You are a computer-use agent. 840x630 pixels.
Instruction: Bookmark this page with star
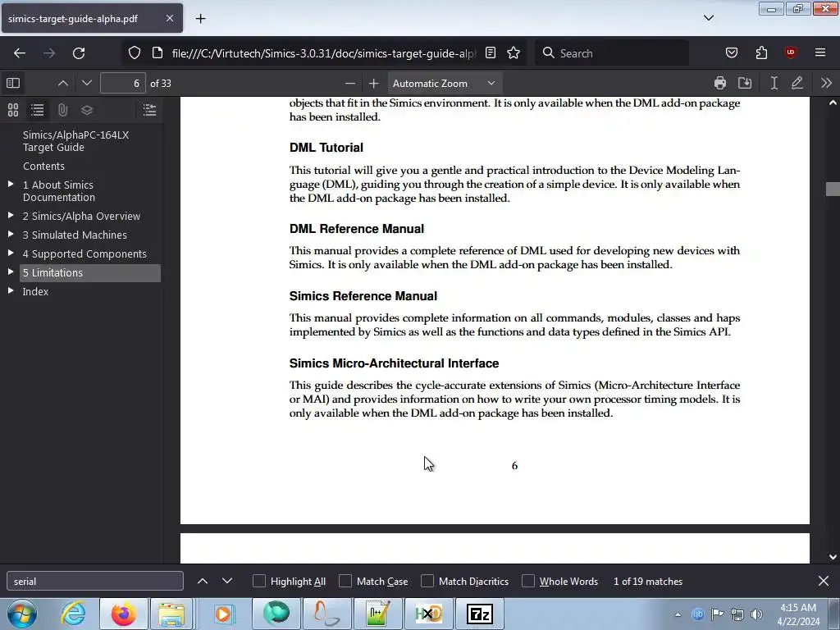pos(514,53)
